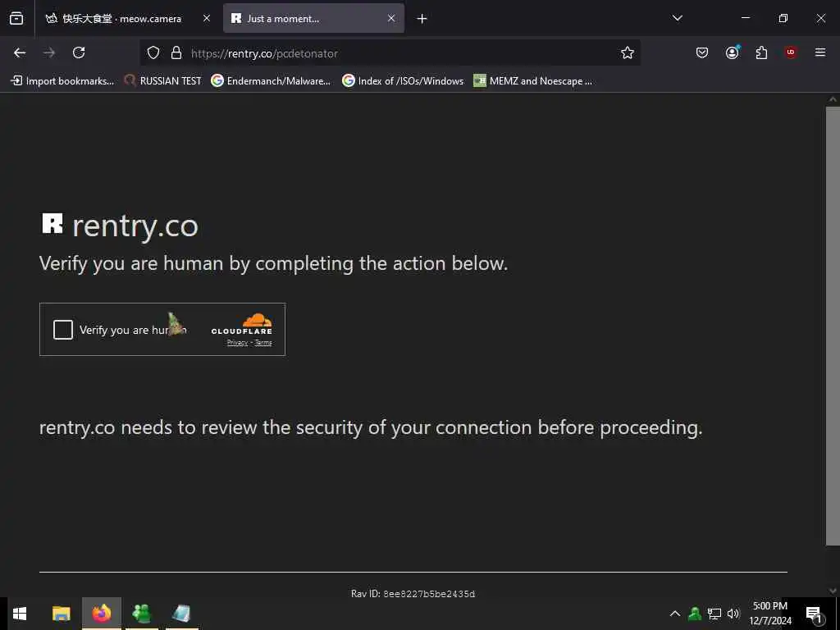The height and width of the screenshot is (630, 840).
Task: Open Cloudflare Terms link
Action: pyautogui.click(x=263, y=343)
